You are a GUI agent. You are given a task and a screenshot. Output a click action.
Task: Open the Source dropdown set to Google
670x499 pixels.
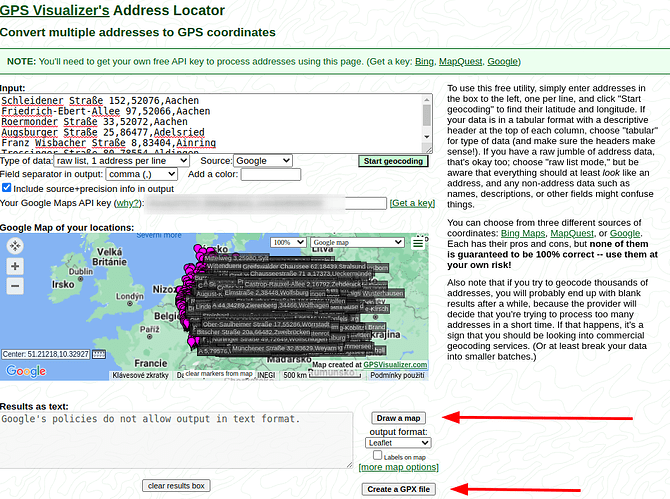pos(263,161)
